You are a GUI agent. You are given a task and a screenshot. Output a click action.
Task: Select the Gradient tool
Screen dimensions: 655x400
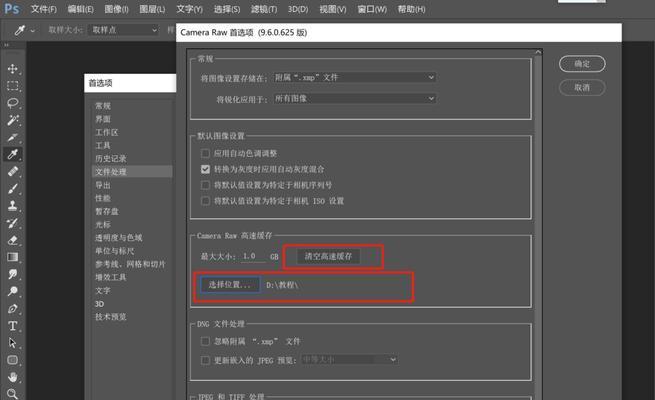coord(13,257)
